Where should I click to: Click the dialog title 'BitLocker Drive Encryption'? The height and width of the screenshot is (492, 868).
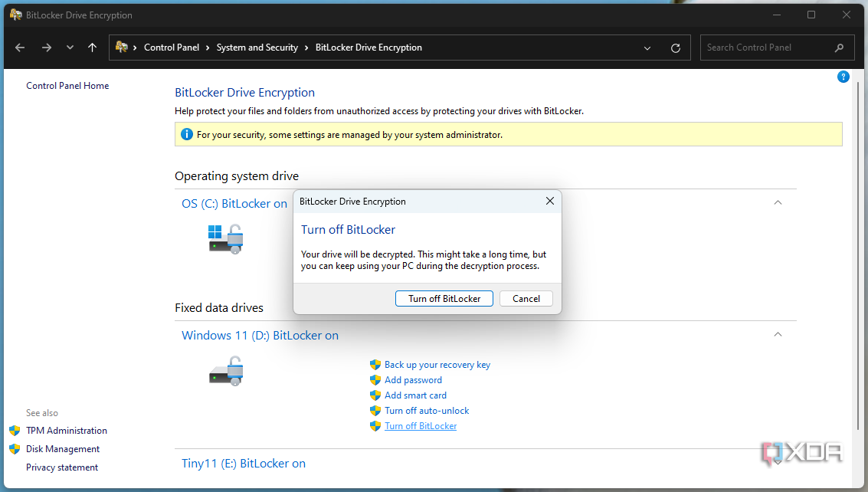point(352,202)
